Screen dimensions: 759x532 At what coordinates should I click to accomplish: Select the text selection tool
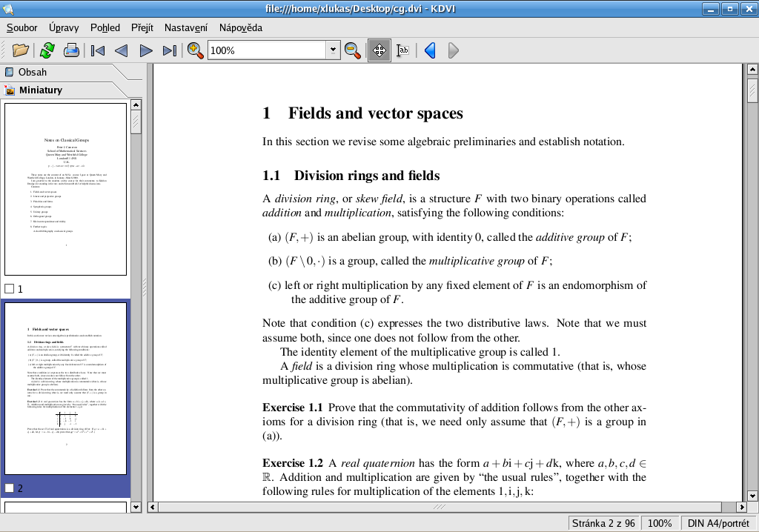click(402, 50)
